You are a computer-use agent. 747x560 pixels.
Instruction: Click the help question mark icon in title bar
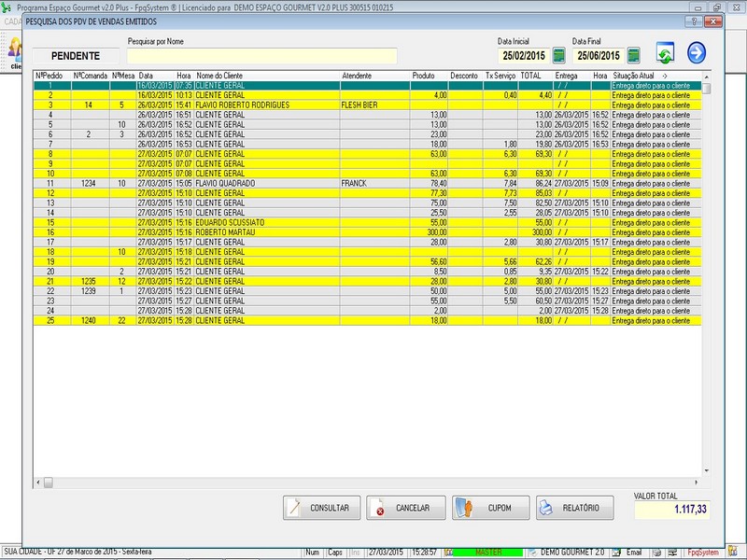pos(694,21)
